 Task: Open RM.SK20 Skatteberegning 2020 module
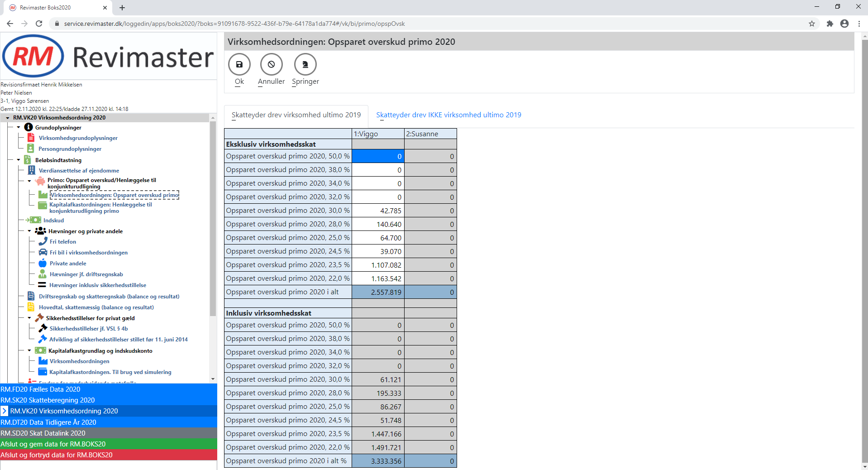click(x=48, y=400)
